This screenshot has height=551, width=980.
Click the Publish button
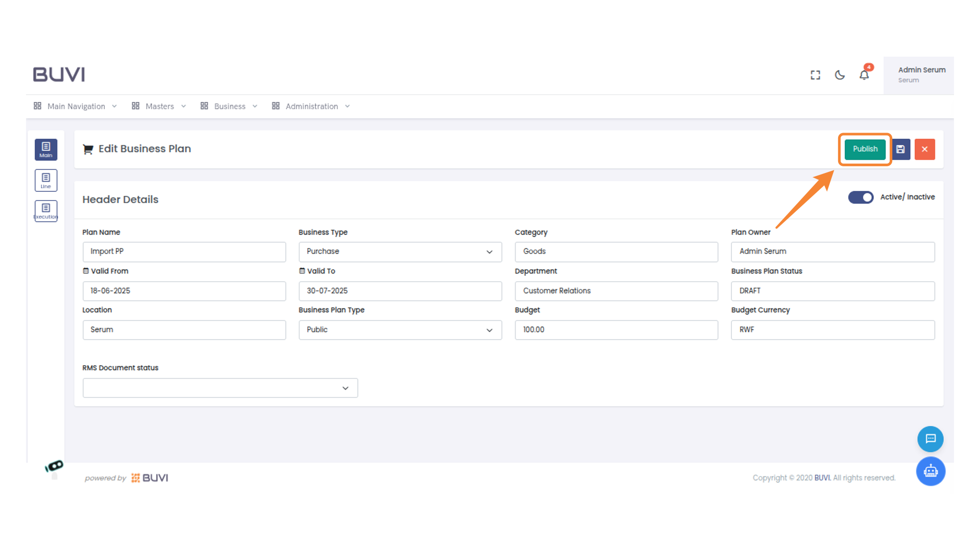point(865,149)
